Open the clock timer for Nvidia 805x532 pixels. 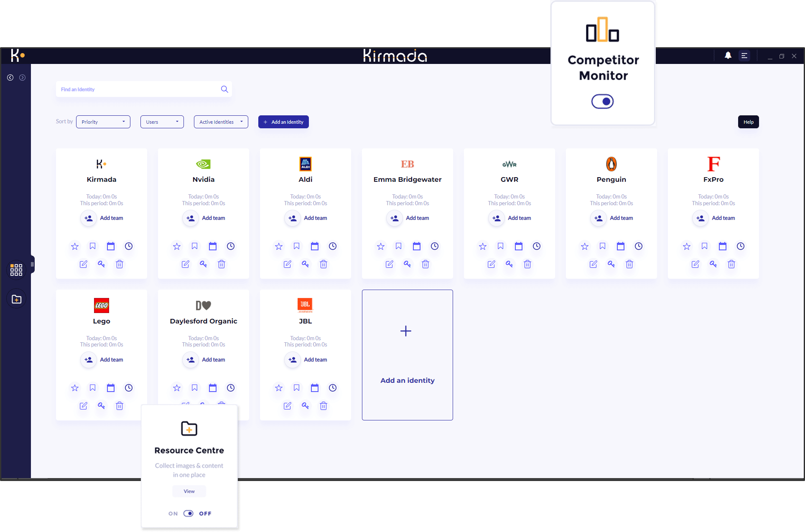coord(231,246)
